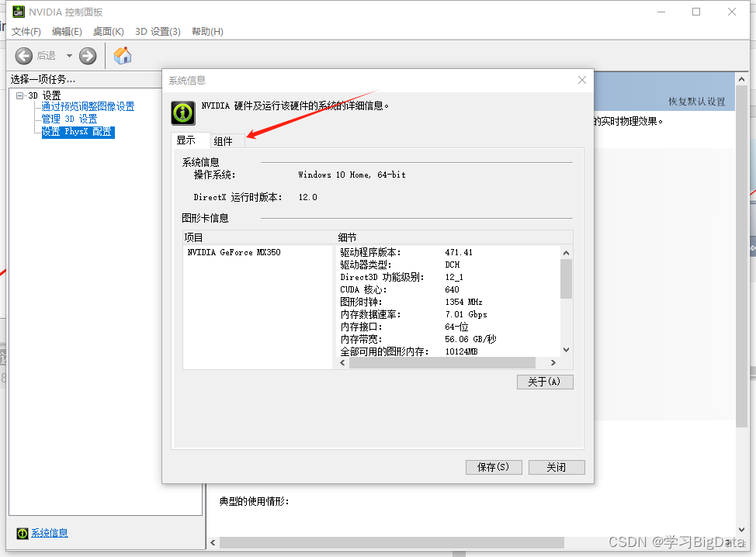Open the Home page icon in toolbar
The image size is (756, 557).
[x=123, y=55]
